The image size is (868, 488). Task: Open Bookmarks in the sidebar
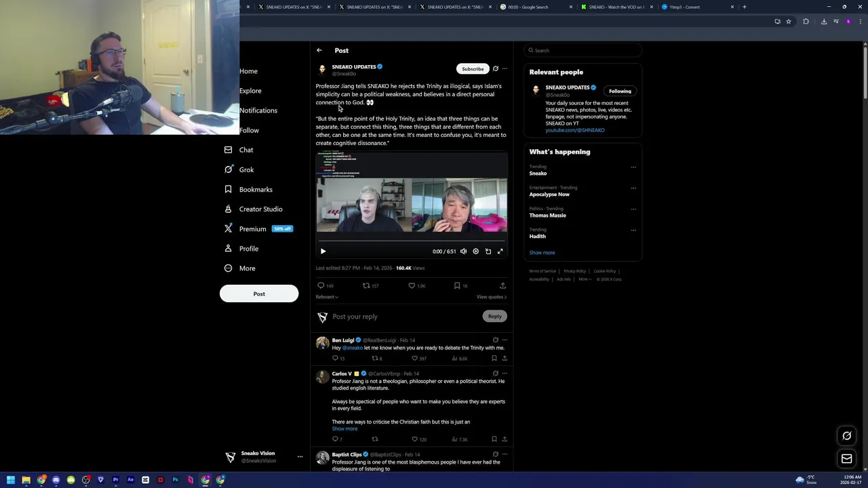248,189
